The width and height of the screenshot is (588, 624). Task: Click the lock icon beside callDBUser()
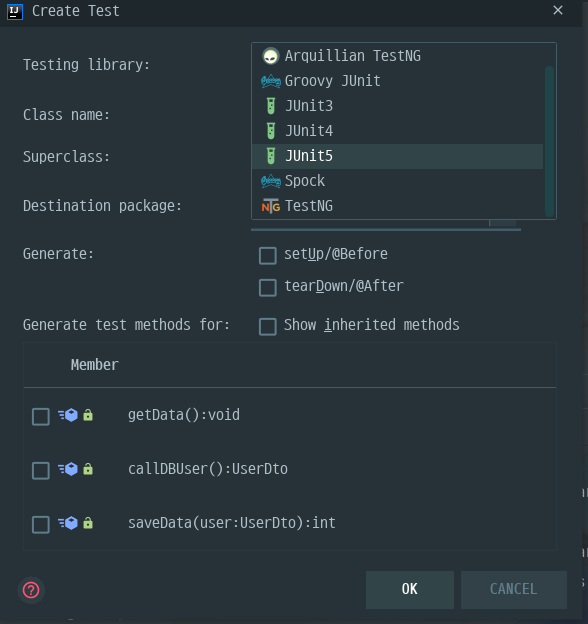(88, 469)
